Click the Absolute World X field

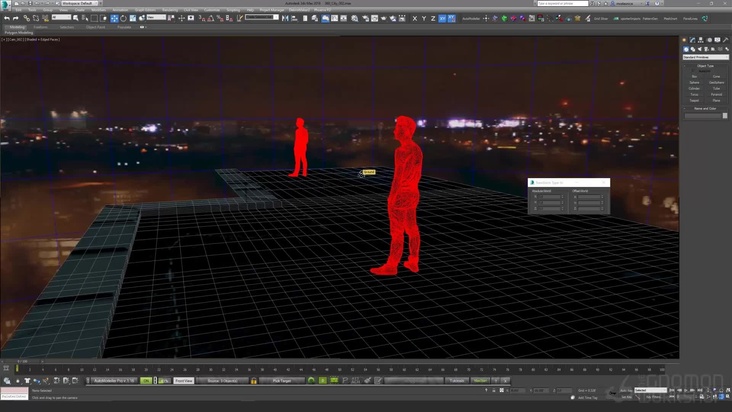coord(550,197)
